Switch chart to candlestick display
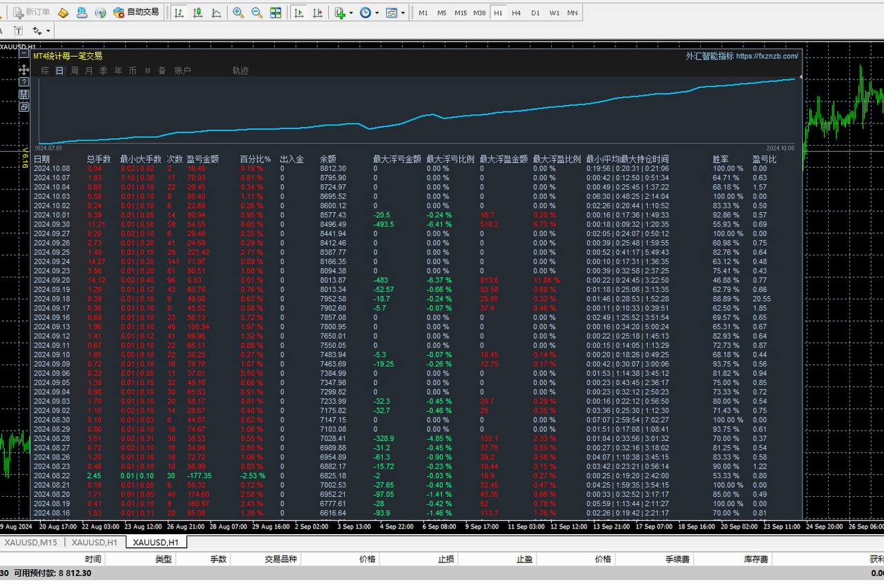The height and width of the screenshot is (588, 884). 198,12
